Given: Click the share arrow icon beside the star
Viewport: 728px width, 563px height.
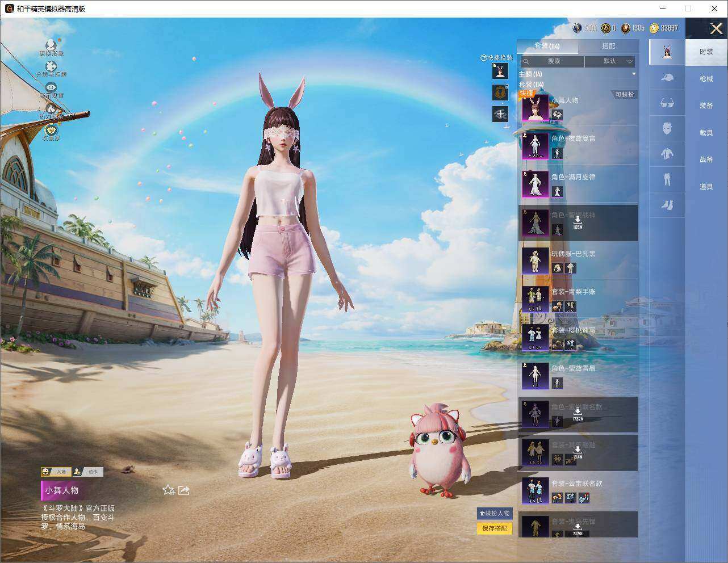Looking at the screenshot, I should pyautogui.click(x=183, y=490).
